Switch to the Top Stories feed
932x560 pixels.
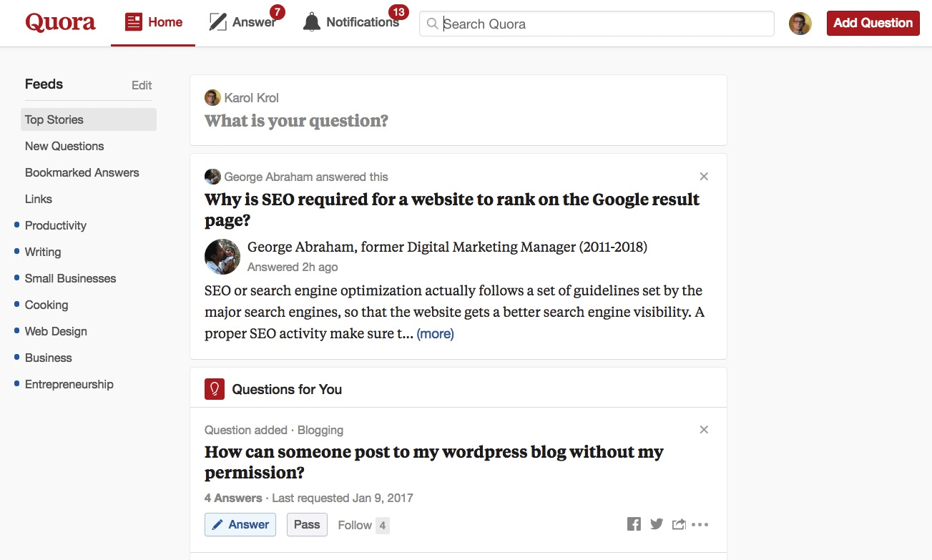point(54,119)
